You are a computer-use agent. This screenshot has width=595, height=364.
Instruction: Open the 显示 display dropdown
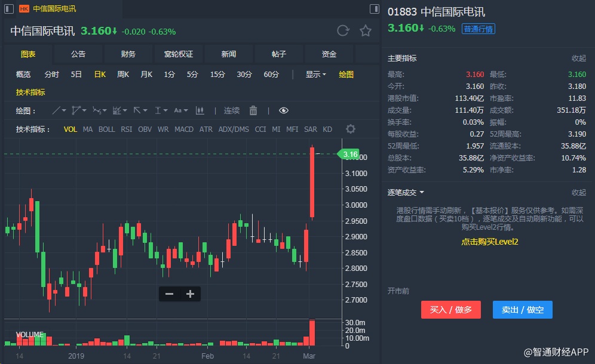click(315, 75)
